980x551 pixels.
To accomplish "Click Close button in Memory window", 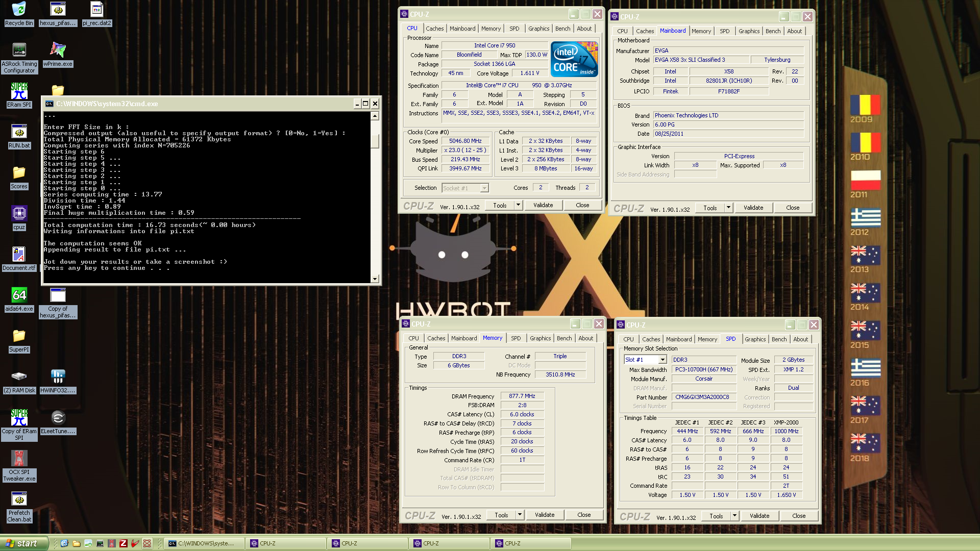I will pyautogui.click(x=584, y=515).
